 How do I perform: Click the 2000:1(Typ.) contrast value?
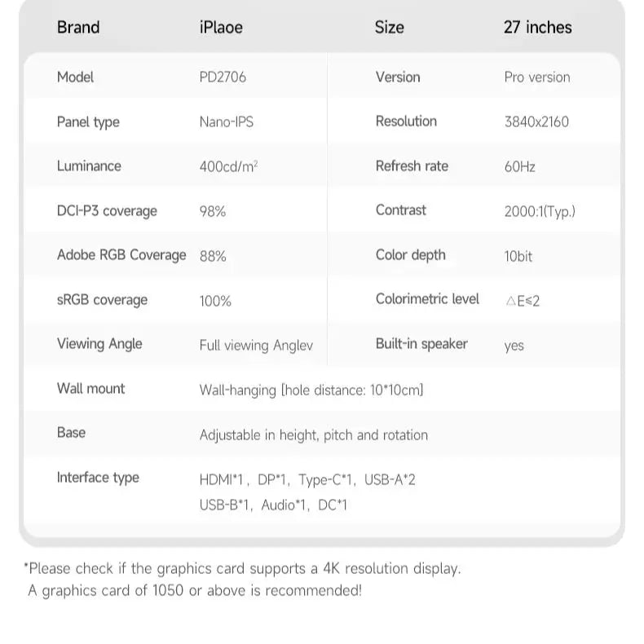pyautogui.click(x=540, y=211)
